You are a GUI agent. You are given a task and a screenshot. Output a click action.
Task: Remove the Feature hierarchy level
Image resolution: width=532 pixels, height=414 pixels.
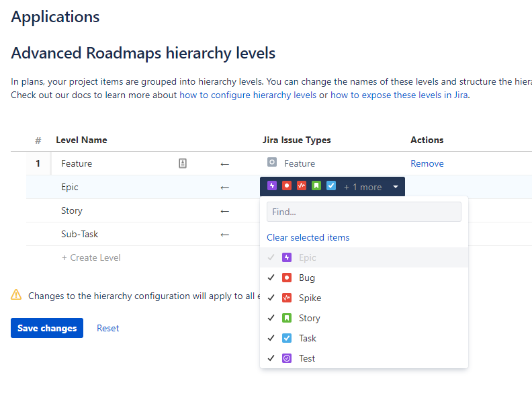point(427,163)
